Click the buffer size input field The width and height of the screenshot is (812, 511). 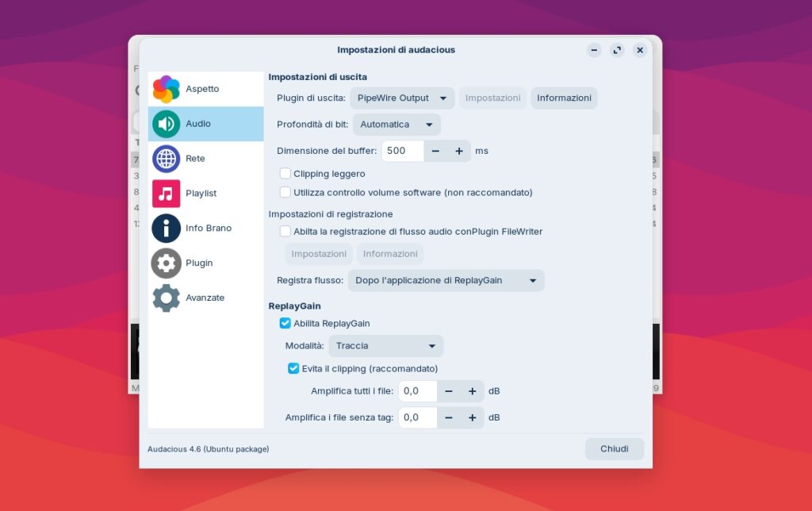click(x=403, y=151)
